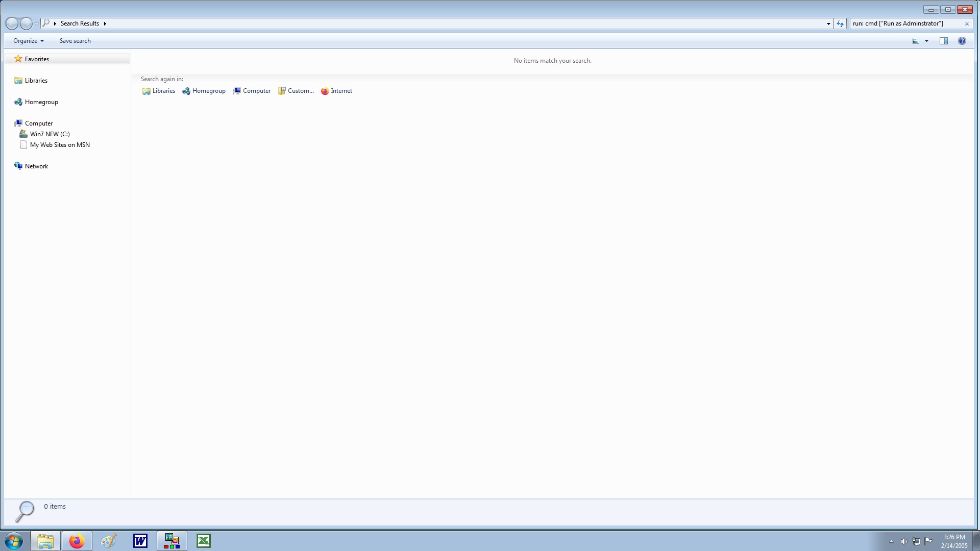
Task: Expand the chevron after Search Results breadcrumb
Action: coord(105,23)
